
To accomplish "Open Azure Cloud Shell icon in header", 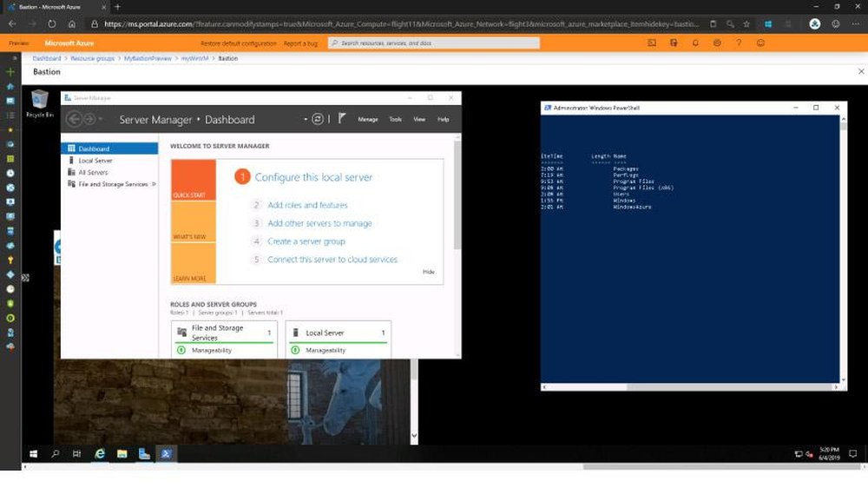I will pos(652,43).
